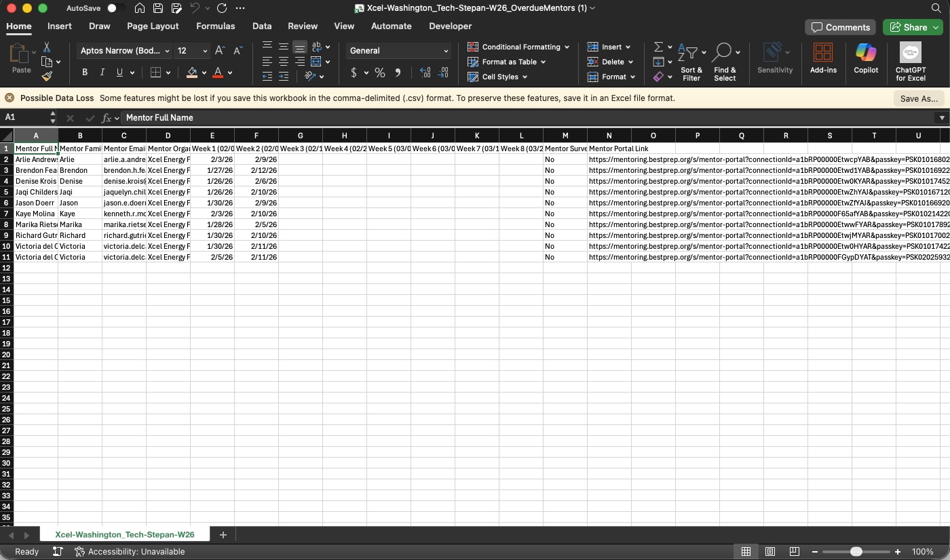Expand the fill color dropdown arrow
The width and height of the screenshot is (950, 560).
[x=205, y=73]
